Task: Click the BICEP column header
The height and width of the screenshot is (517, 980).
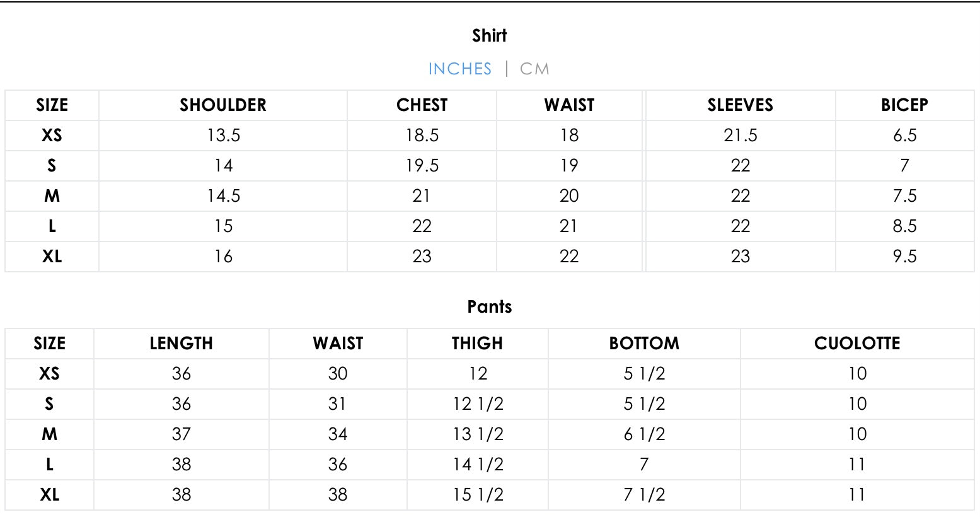Action: tap(904, 105)
